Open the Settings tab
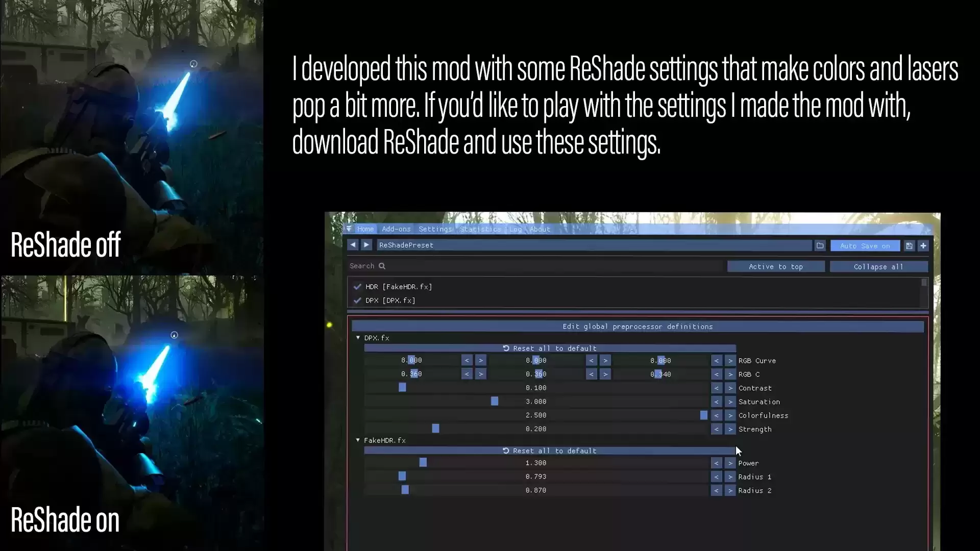This screenshot has height=551, width=980. (x=435, y=229)
